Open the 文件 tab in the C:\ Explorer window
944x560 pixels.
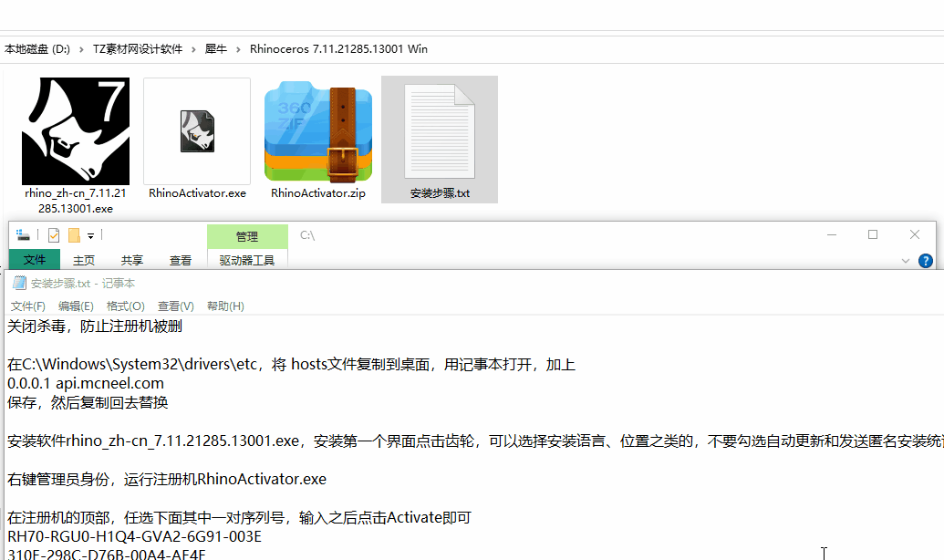tap(35, 260)
